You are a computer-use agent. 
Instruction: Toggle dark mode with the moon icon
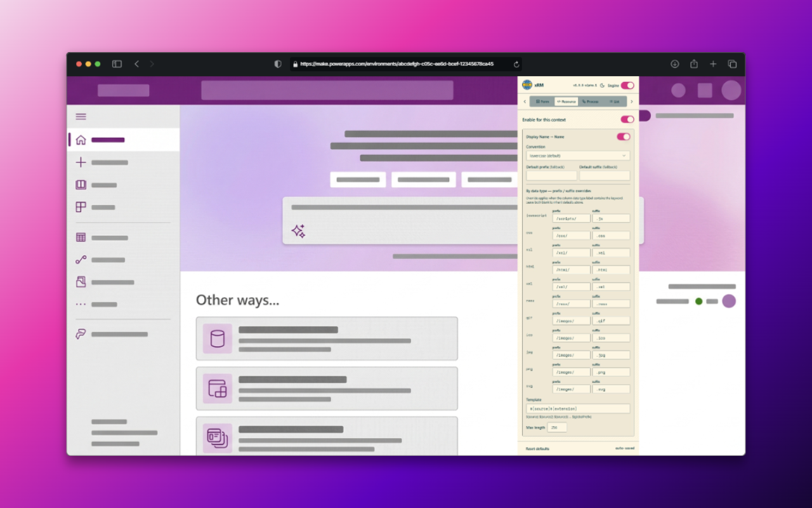[602, 85]
